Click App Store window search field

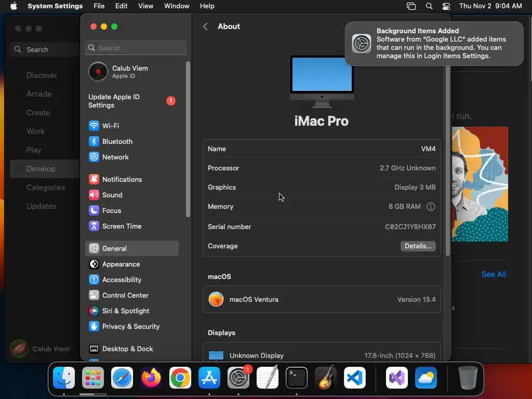click(45, 49)
